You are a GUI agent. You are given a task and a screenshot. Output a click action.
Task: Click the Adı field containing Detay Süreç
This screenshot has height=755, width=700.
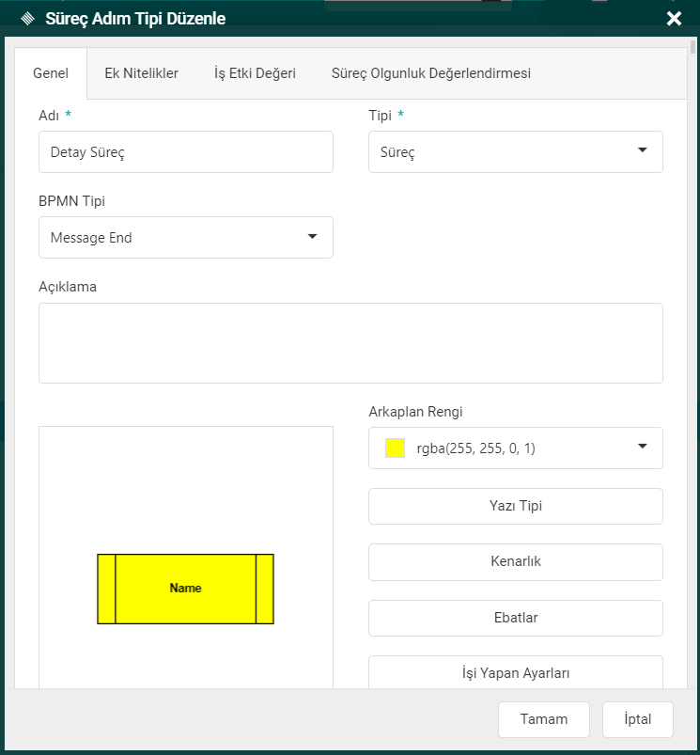(x=185, y=151)
